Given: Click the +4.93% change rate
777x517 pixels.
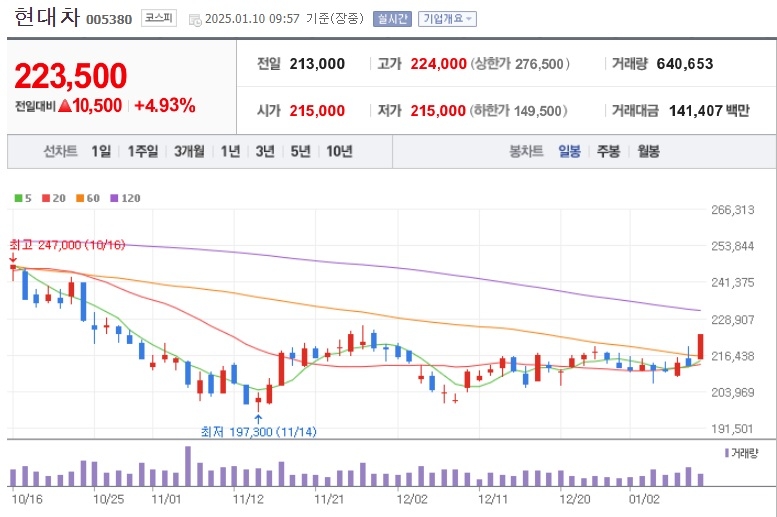Looking at the screenshot, I should pyautogui.click(x=165, y=106).
